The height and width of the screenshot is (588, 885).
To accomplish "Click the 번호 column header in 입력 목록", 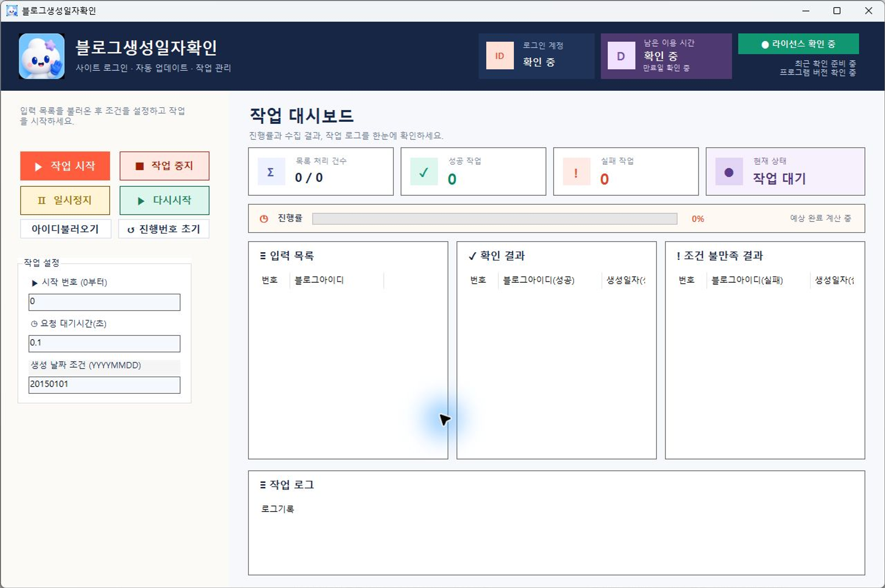I will pyautogui.click(x=270, y=280).
